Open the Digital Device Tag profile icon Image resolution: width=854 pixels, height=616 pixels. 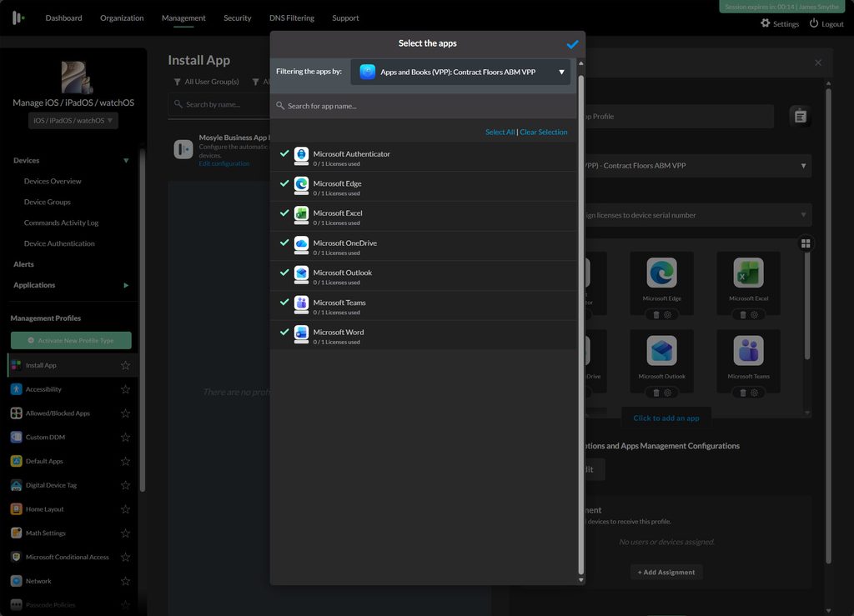click(x=17, y=485)
